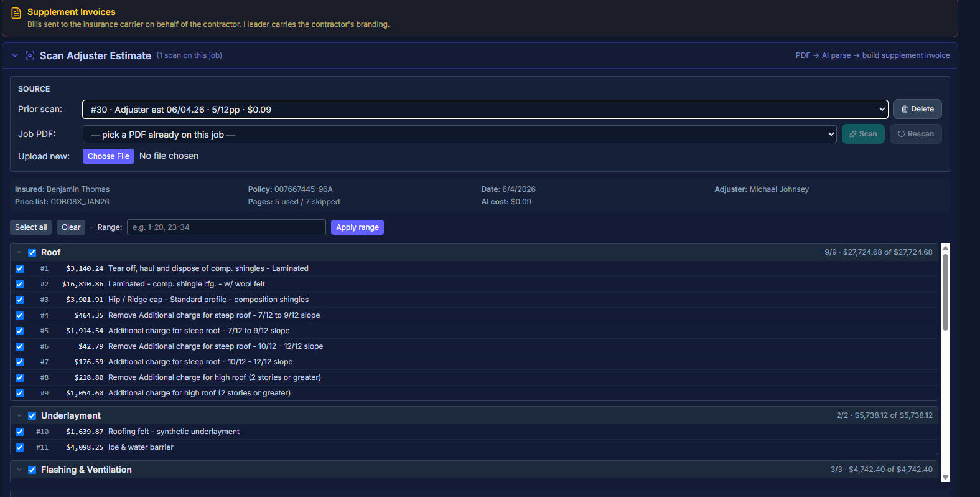
Task: Open the Job PDF picker dropdown
Action: coord(460,134)
